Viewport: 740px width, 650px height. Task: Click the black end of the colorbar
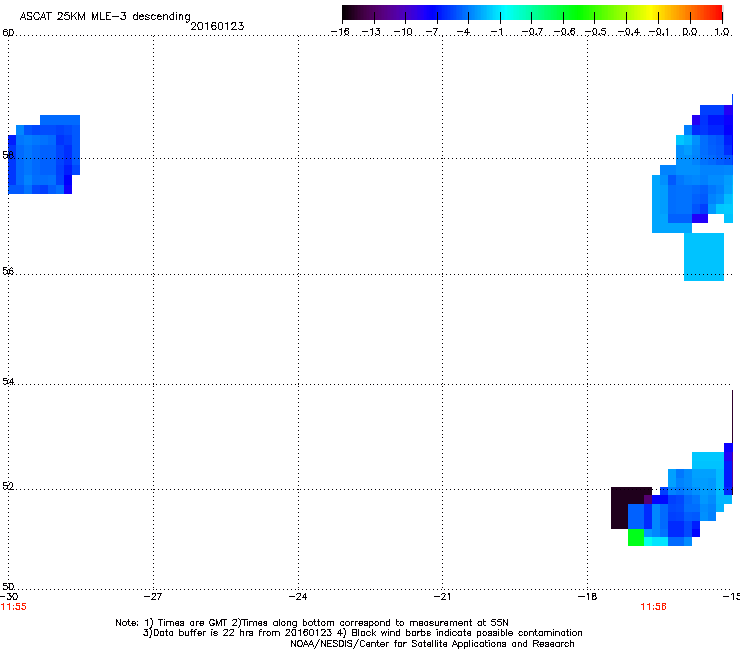(x=349, y=13)
